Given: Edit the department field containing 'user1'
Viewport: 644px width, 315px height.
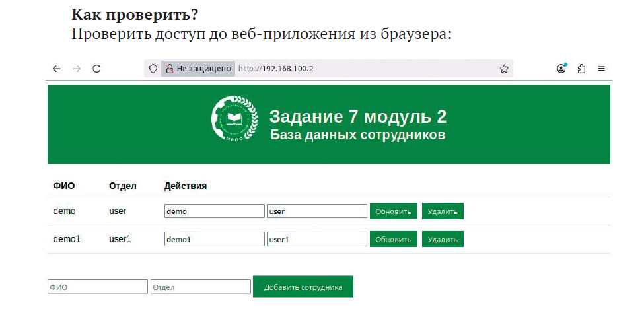Looking at the screenshot, I should pos(316,239).
